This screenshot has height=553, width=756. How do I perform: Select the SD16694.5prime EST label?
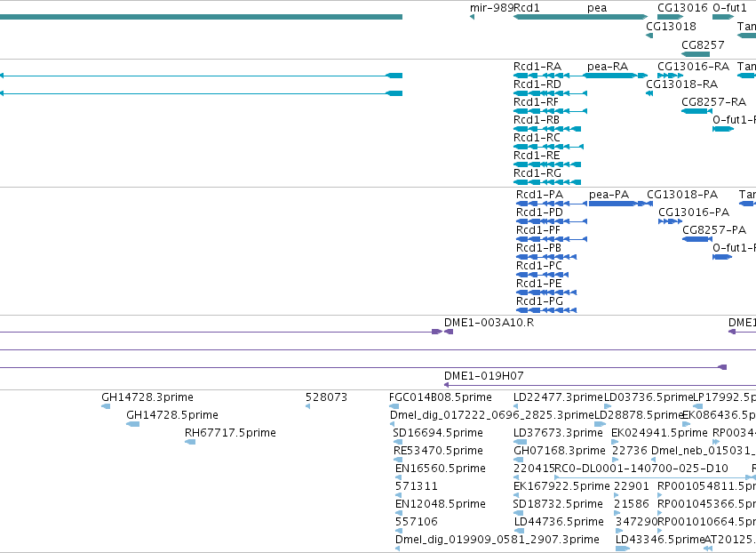click(x=438, y=433)
